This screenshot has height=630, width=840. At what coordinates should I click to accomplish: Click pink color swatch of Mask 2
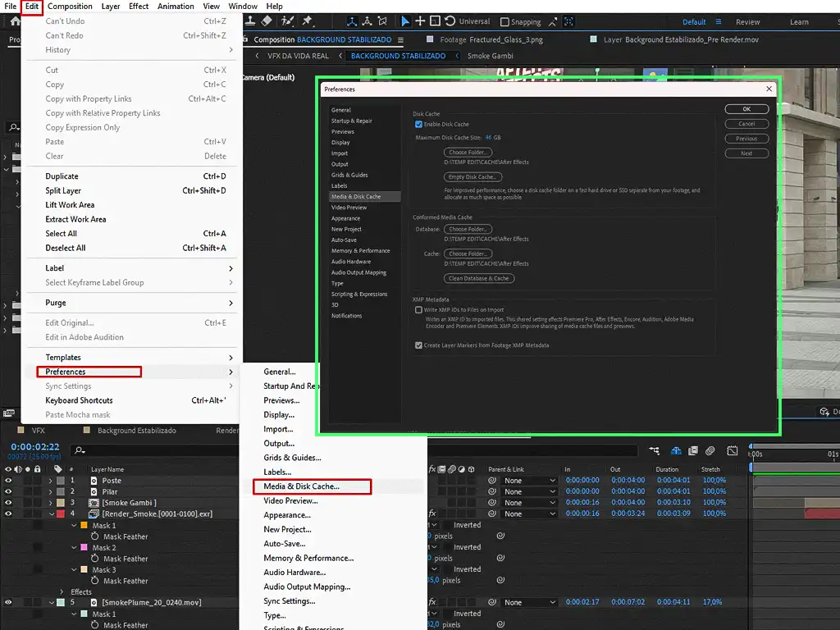(84, 547)
